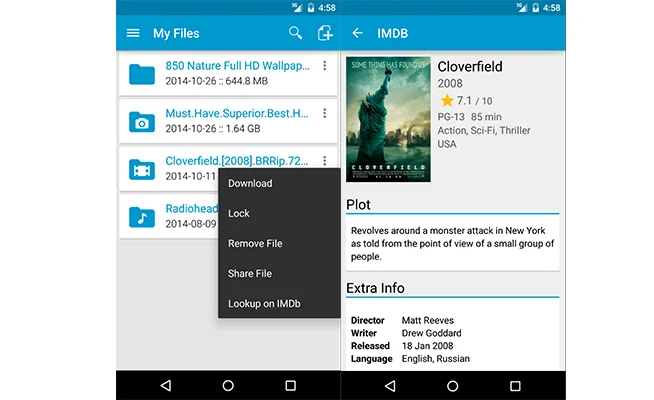Open overflow menu for 850 Nature wallpapers
Screen dimensions: 654x400
tap(324, 65)
